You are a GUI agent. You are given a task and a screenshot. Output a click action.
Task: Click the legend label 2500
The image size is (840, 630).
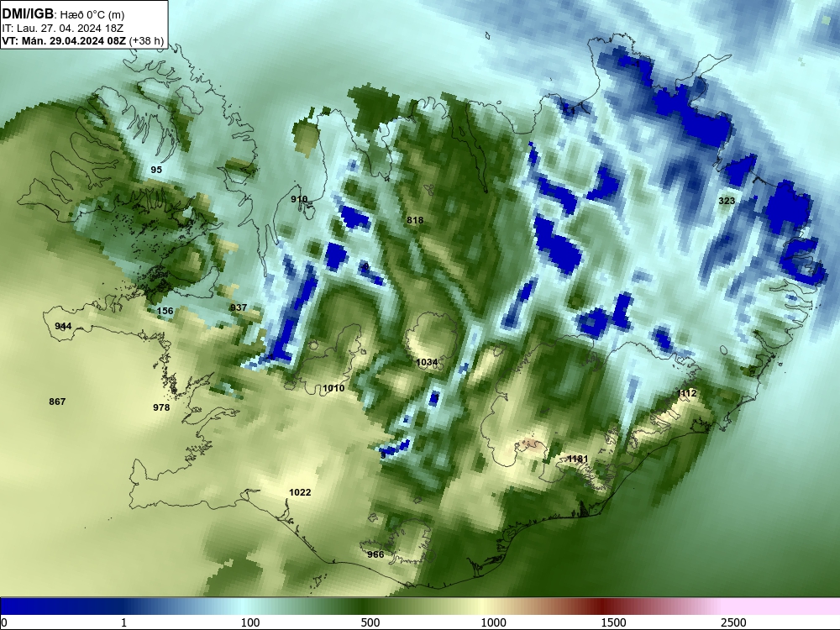click(733, 622)
